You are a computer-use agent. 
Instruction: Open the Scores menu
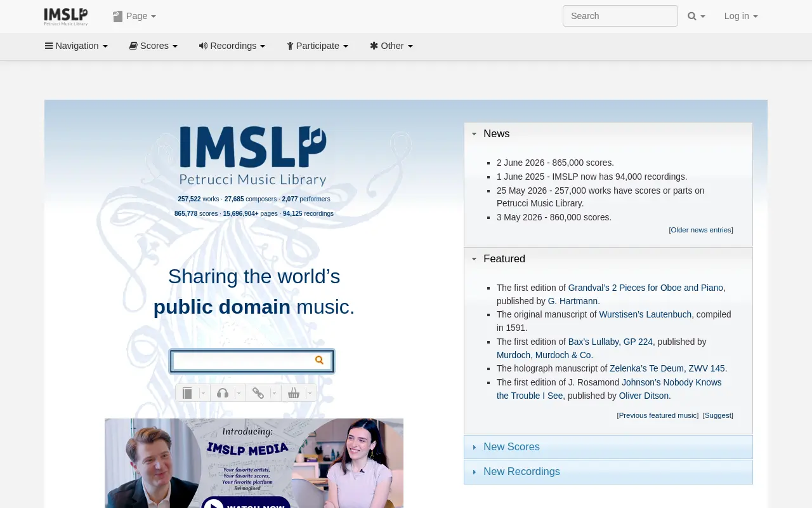click(154, 46)
